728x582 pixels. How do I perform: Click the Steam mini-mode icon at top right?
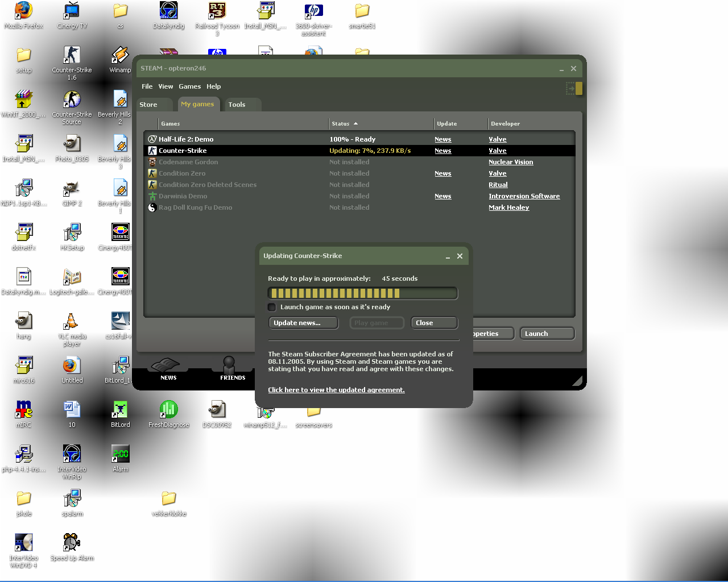click(x=574, y=88)
